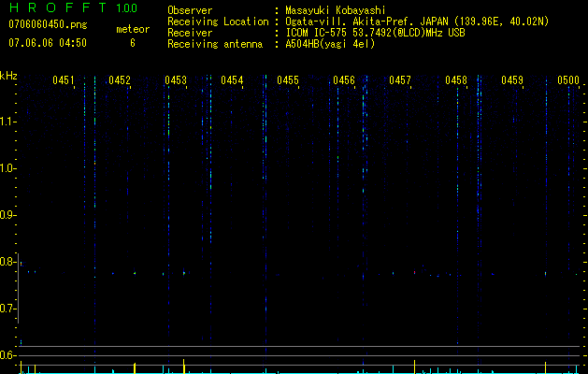Screen dimensions: 588x374
Task: Click the Receiving Location label
Action: (x=218, y=22)
